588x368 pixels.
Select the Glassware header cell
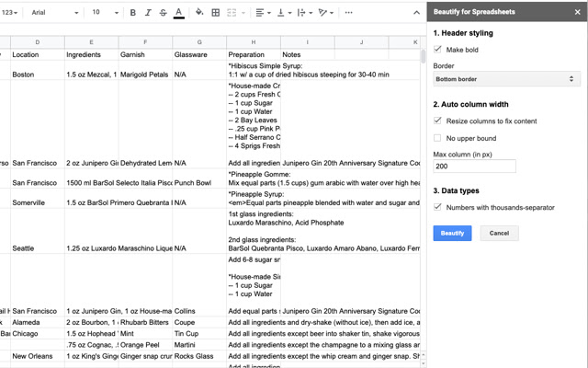(x=199, y=54)
